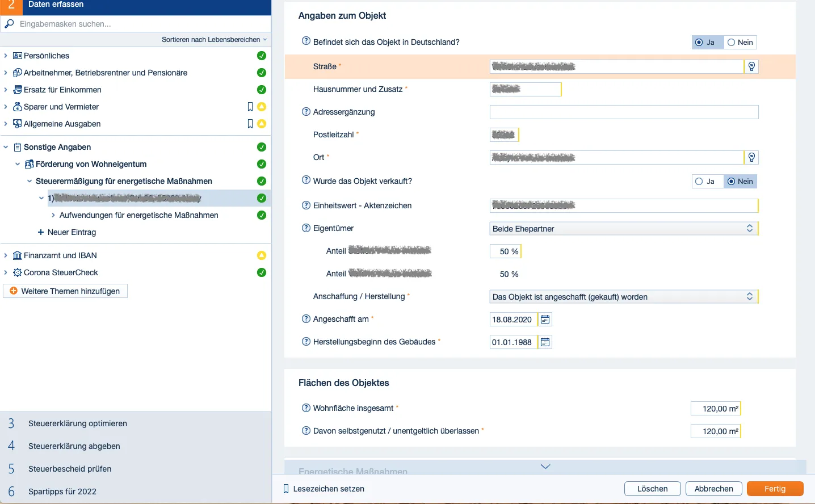The width and height of the screenshot is (815, 504).
Task: Open the Anschaffung / Herstellung dropdown
Action: click(x=623, y=297)
